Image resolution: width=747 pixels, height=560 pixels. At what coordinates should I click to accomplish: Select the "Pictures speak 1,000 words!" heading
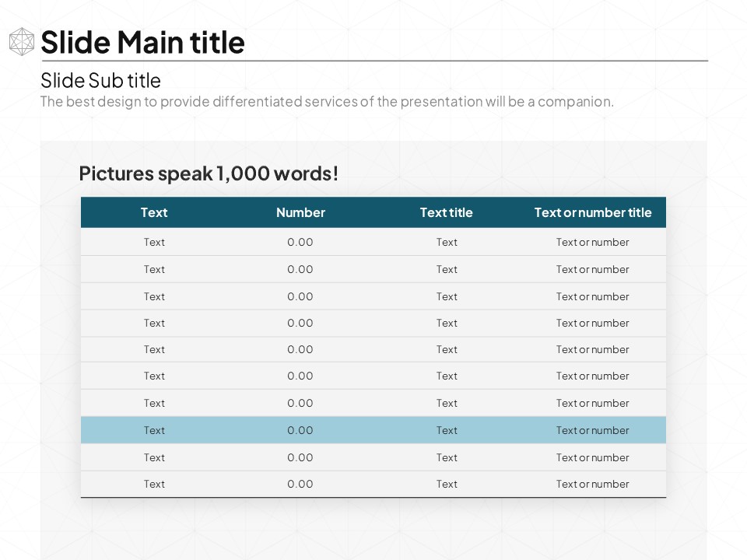click(209, 173)
